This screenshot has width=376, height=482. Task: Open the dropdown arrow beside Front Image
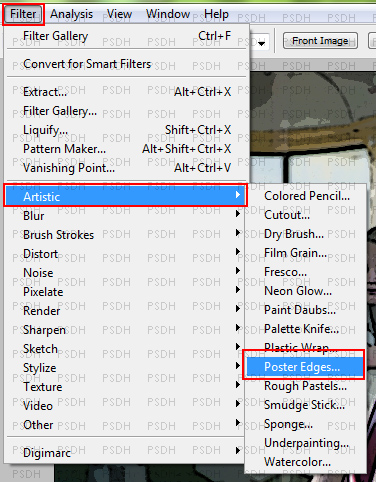[x=261, y=43]
